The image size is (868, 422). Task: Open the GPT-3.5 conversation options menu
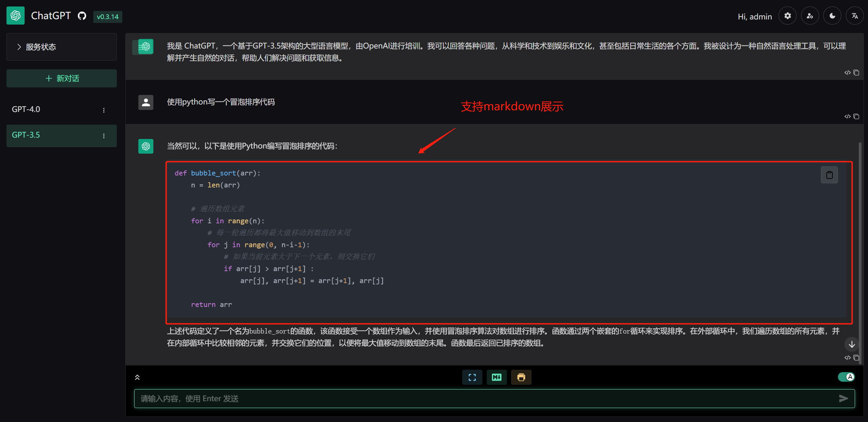(x=104, y=136)
